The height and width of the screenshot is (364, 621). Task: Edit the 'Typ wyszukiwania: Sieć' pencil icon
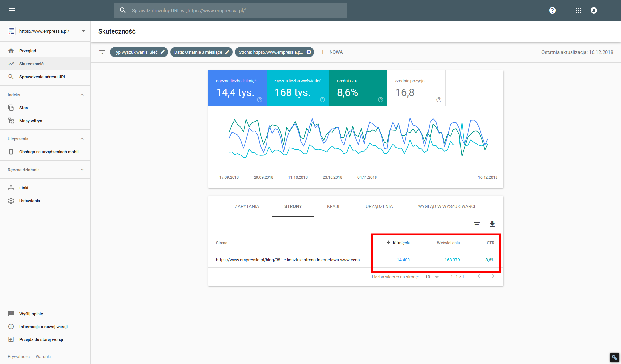coord(163,52)
